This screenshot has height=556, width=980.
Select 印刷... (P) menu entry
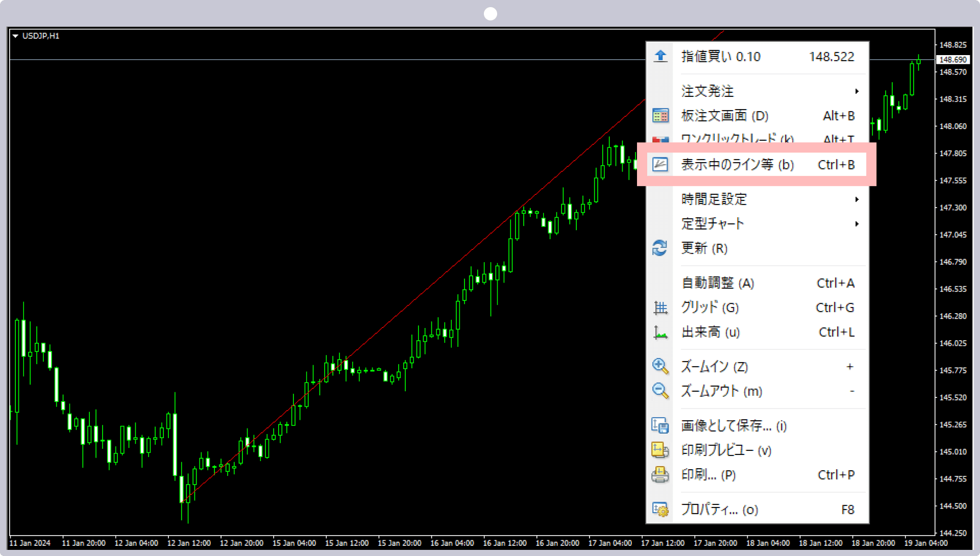757,475
